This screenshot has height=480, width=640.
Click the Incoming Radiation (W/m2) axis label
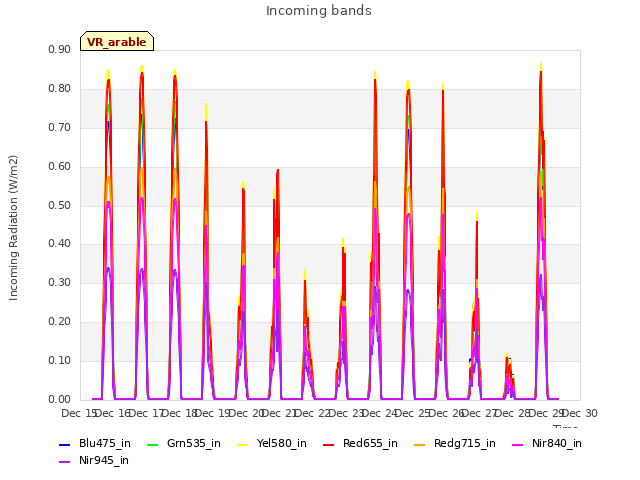coord(13,228)
